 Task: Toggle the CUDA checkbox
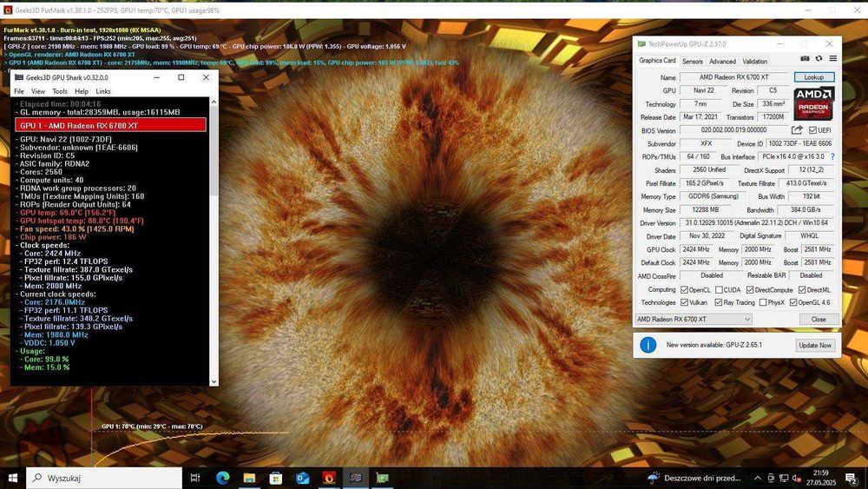719,289
